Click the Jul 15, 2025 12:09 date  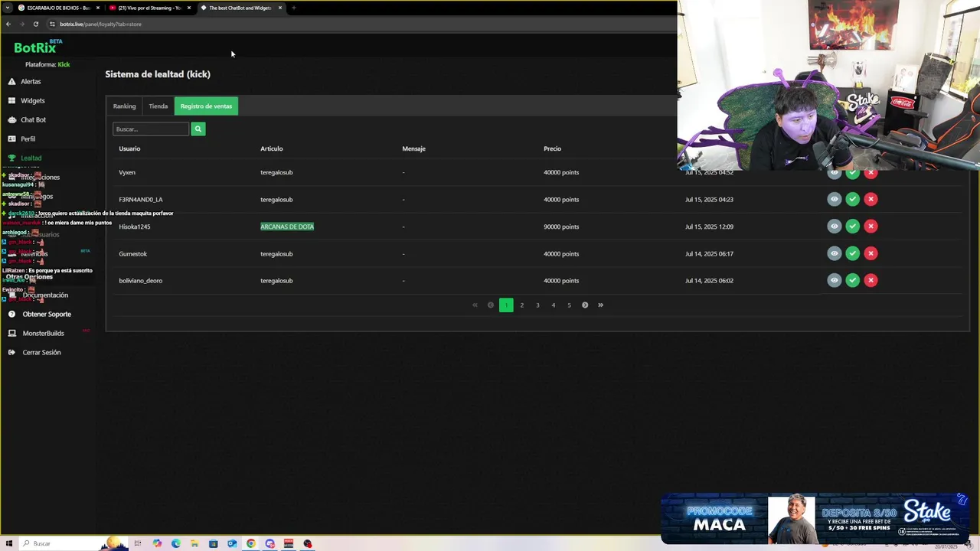pyautogui.click(x=709, y=227)
